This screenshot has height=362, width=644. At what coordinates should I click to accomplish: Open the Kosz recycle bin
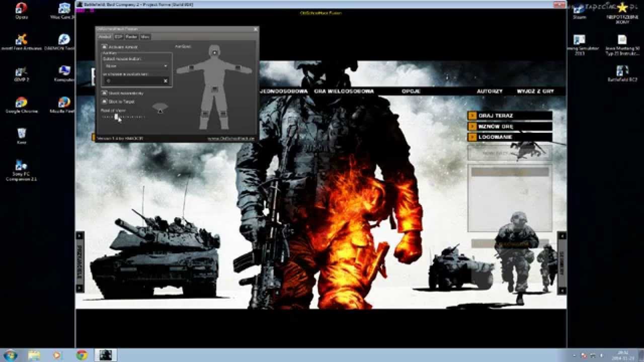tap(21, 136)
